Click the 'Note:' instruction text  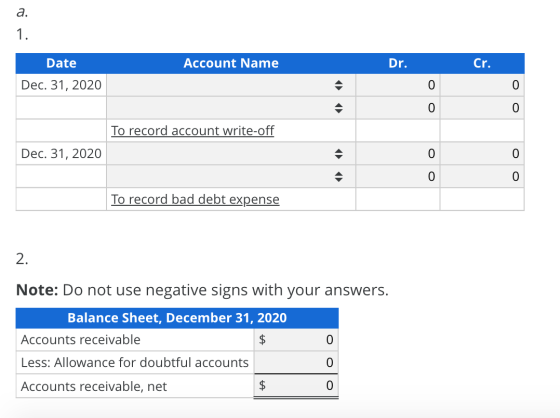pyautogui.click(x=202, y=290)
